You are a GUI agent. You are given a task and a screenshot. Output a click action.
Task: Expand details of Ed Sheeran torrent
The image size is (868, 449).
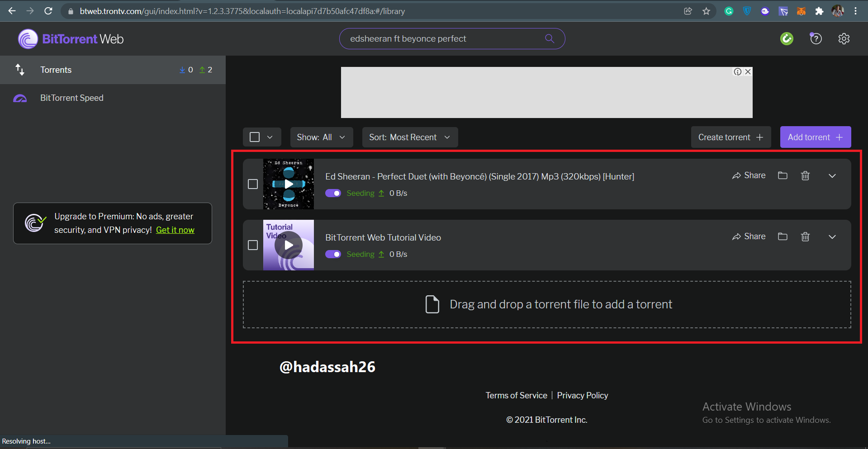tap(832, 176)
